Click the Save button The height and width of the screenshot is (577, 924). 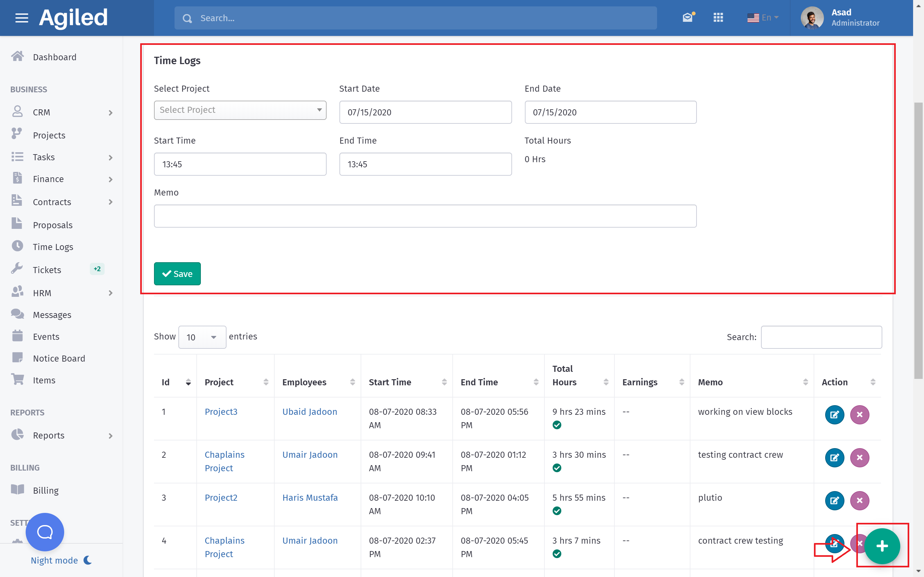177,274
